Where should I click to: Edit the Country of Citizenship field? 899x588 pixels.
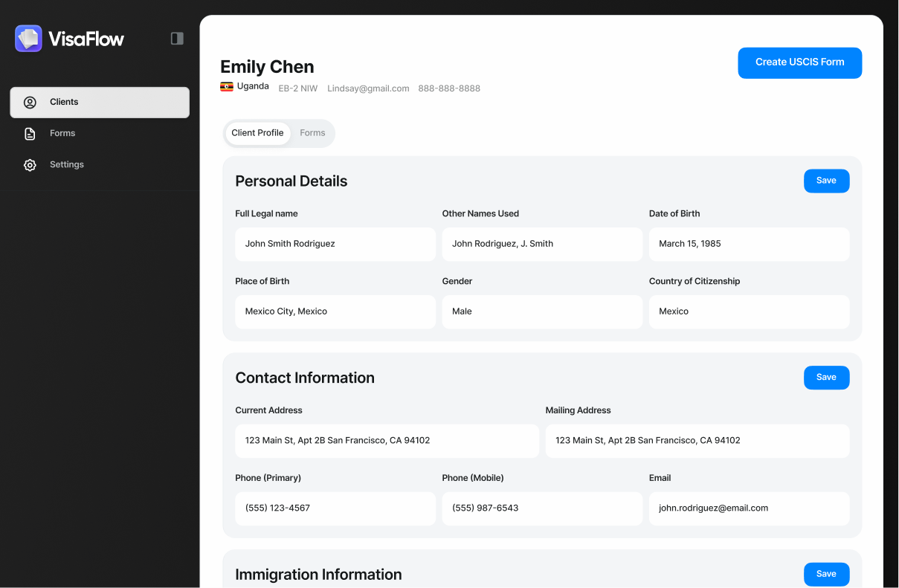tap(749, 311)
